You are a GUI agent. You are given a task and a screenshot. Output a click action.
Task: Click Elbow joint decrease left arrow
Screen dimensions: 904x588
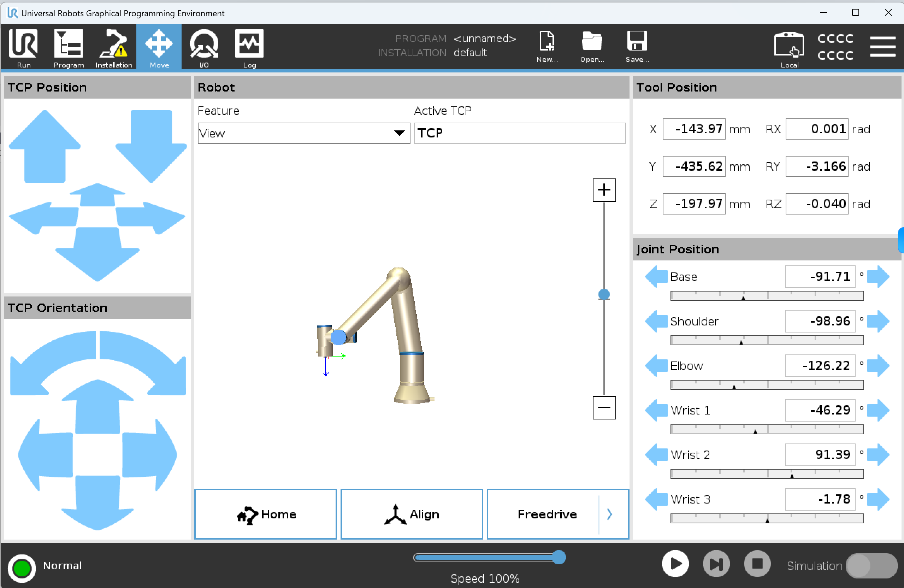[x=656, y=365]
